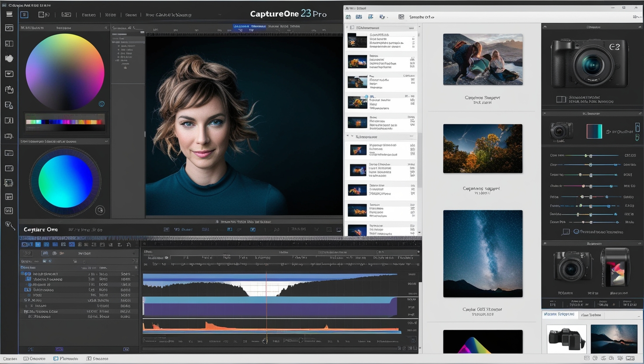Click the small icon at the layers panel bottom right
This screenshot has height=364, width=644.
click(126, 349)
